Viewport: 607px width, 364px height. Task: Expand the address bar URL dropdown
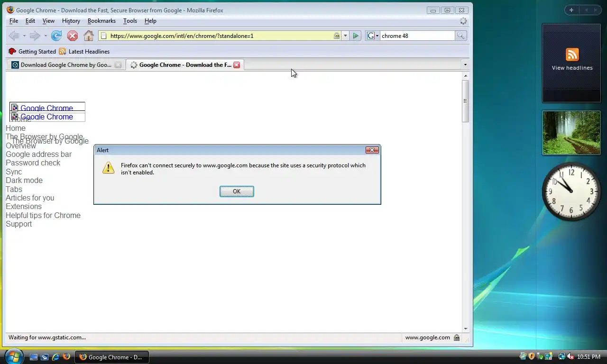345,36
